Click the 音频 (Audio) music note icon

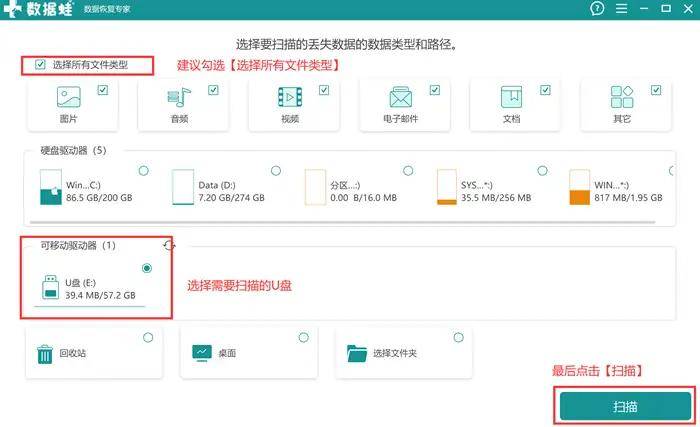pyautogui.click(x=180, y=98)
